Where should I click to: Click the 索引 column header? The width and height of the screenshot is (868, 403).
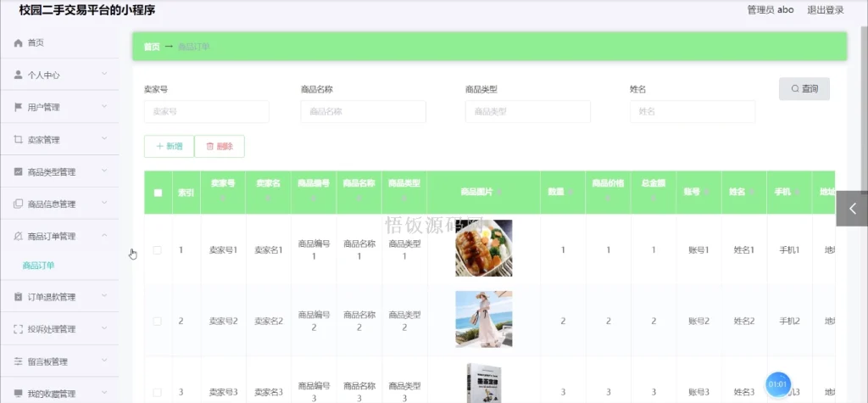[186, 193]
